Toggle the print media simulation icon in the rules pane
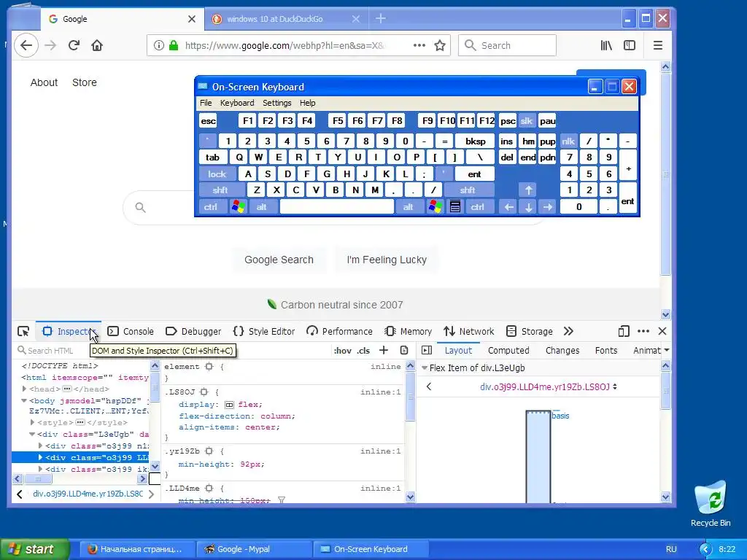747x560 pixels. [x=404, y=351]
